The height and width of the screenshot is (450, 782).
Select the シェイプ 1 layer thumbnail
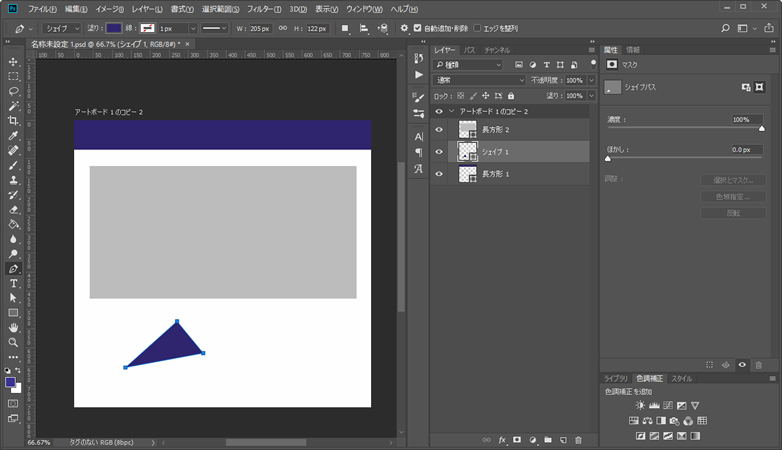click(467, 152)
